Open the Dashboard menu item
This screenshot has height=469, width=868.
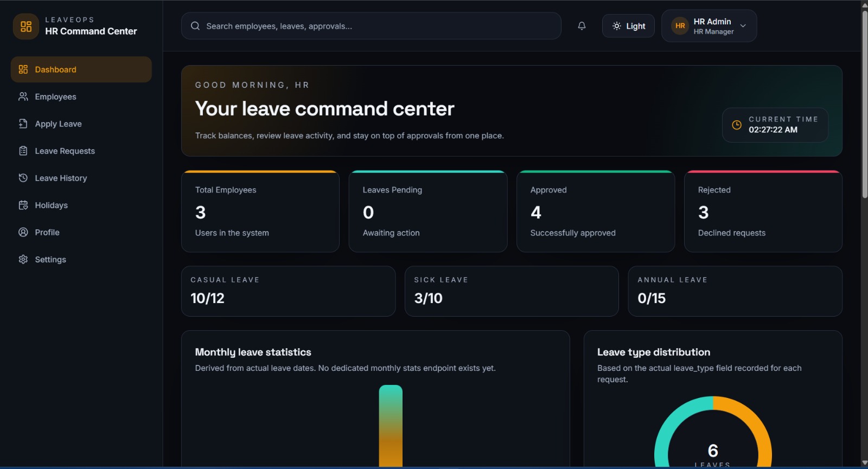(81, 69)
